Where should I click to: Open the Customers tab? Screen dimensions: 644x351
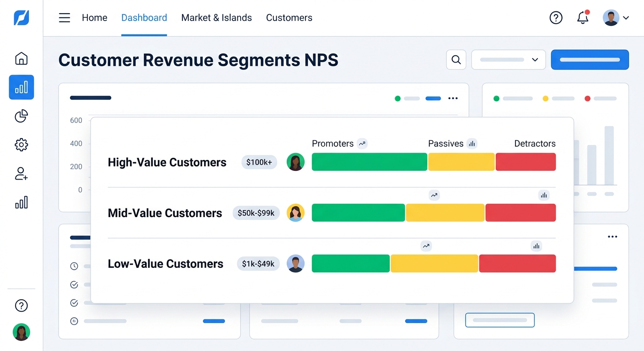coord(289,18)
